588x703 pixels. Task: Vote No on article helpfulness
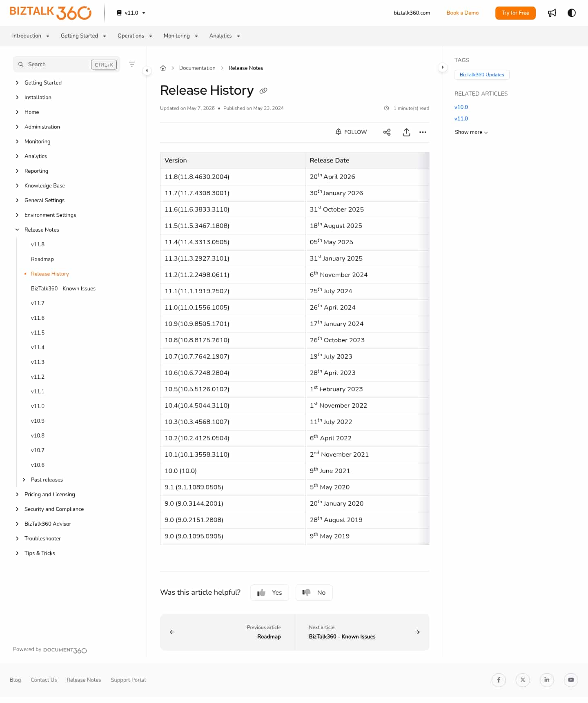coord(314,593)
